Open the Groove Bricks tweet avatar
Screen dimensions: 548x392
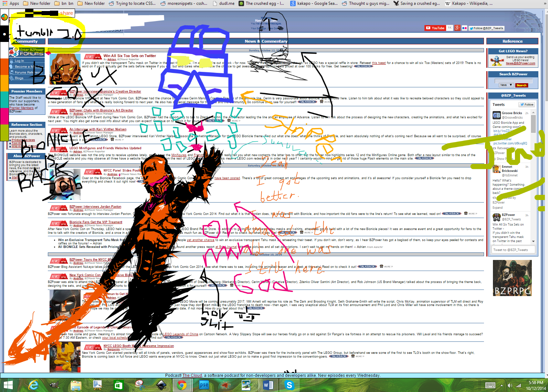click(496, 115)
